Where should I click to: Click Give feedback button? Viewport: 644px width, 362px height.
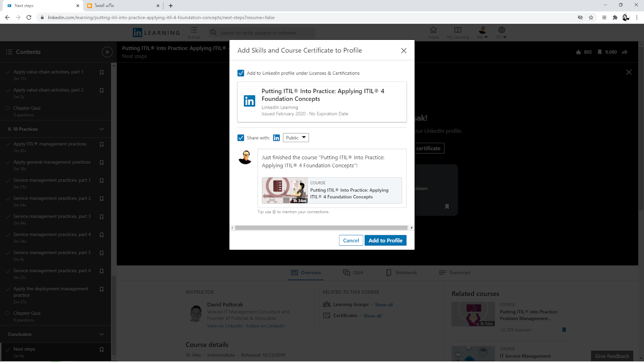point(612,356)
